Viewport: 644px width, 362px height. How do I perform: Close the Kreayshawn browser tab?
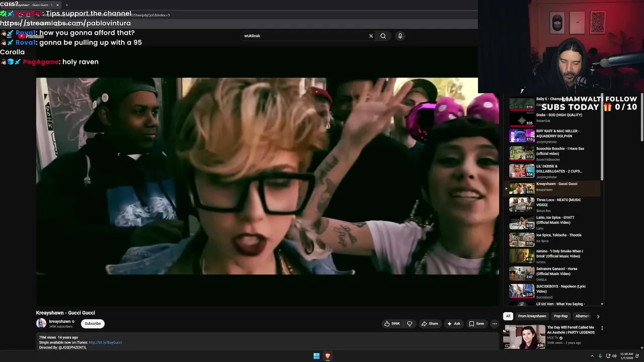(57, 5)
